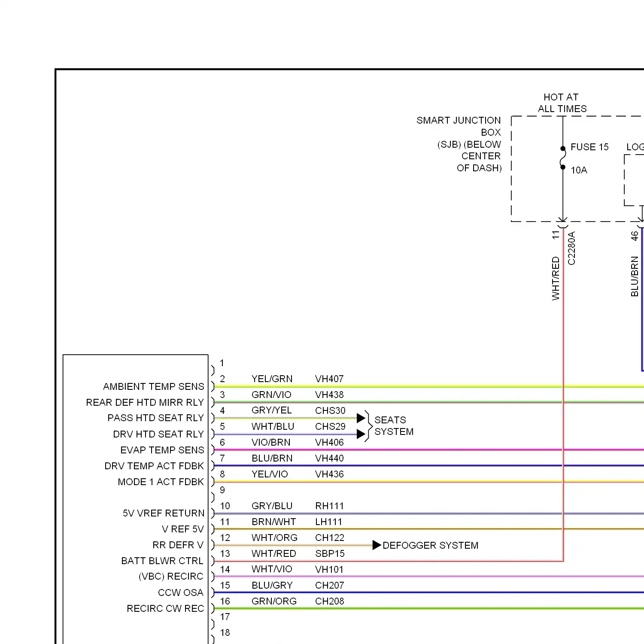Click circuit code CH208
This screenshot has width=644, height=644.
pos(329,601)
